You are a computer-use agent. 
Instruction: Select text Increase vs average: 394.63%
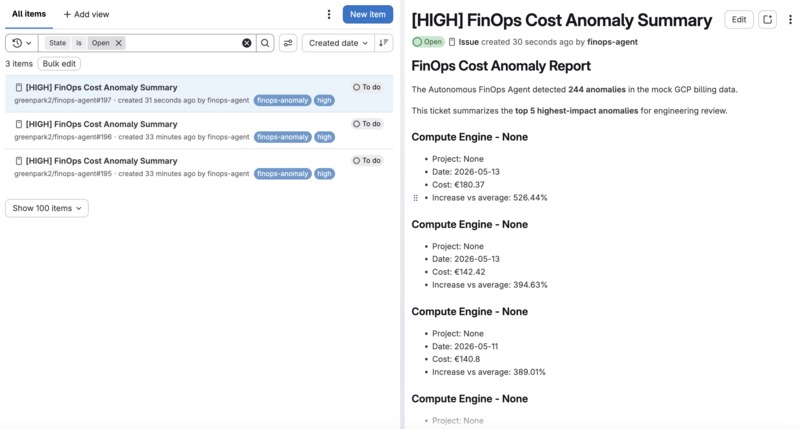[x=489, y=285]
